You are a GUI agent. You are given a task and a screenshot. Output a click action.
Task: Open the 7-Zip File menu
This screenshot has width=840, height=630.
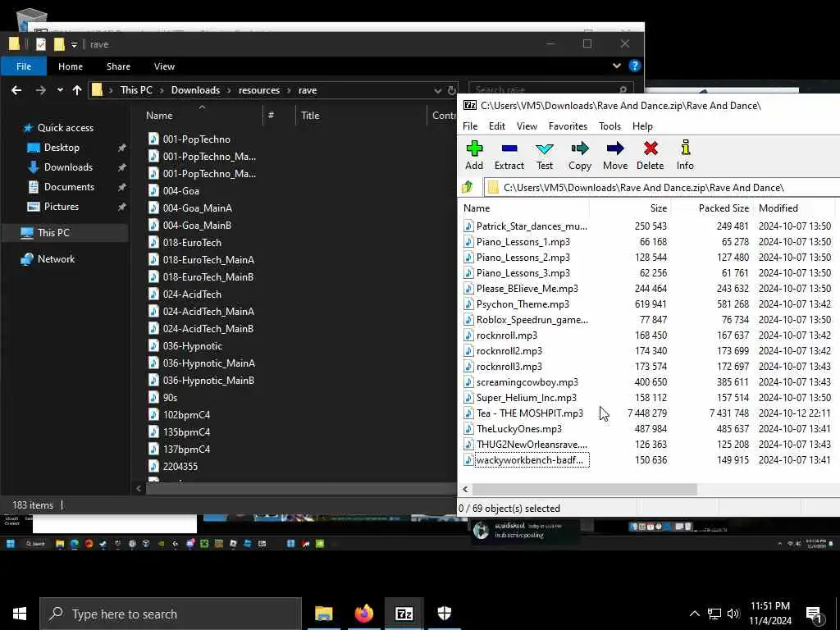point(470,126)
